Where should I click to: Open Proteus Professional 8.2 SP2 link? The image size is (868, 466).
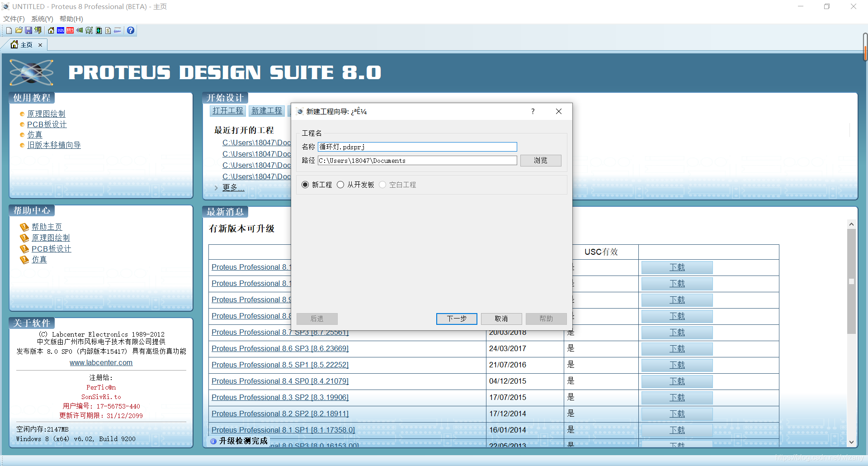[x=280, y=414]
